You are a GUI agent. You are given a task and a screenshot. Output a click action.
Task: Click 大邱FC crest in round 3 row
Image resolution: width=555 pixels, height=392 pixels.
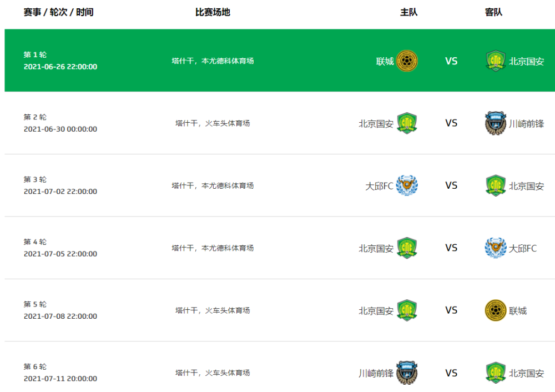407,185
